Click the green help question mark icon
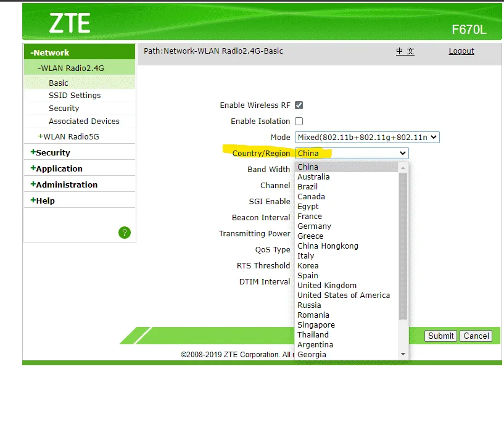 (x=125, y=233)
